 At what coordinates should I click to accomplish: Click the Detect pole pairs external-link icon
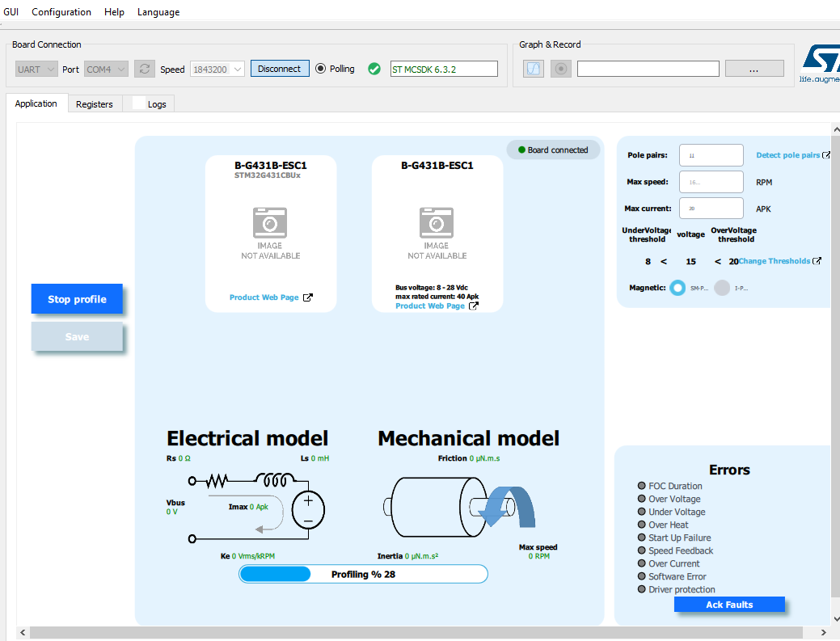(x=828, y=154)
